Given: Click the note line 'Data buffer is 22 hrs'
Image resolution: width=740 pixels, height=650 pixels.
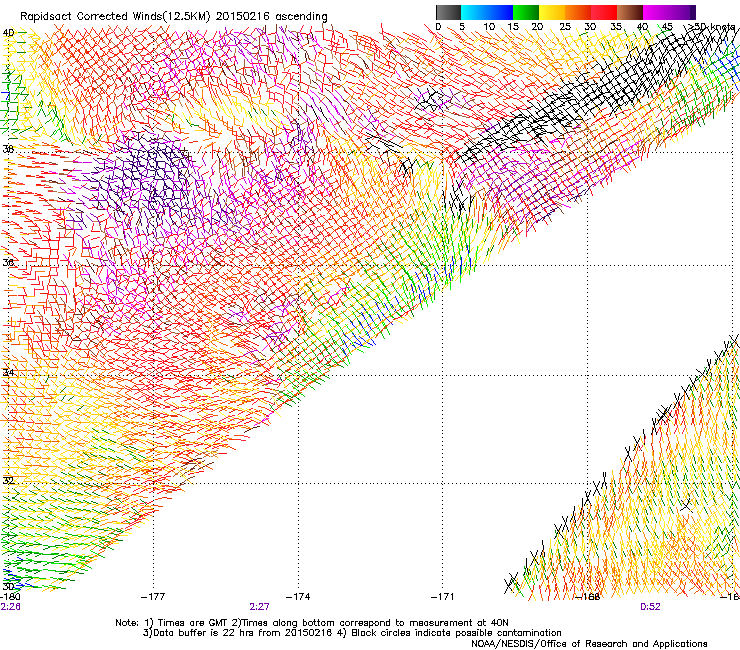Looking at the screenshot, I should pos(203,633).
